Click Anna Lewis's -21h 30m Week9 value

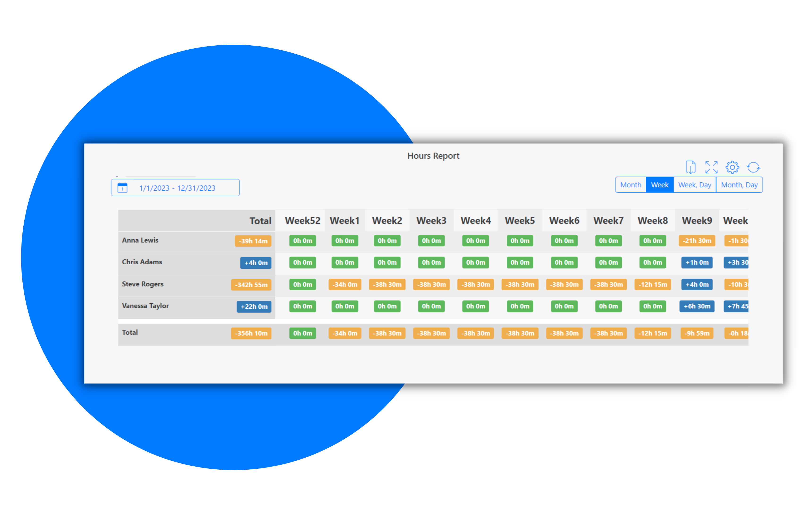click(x=697, y=241)
